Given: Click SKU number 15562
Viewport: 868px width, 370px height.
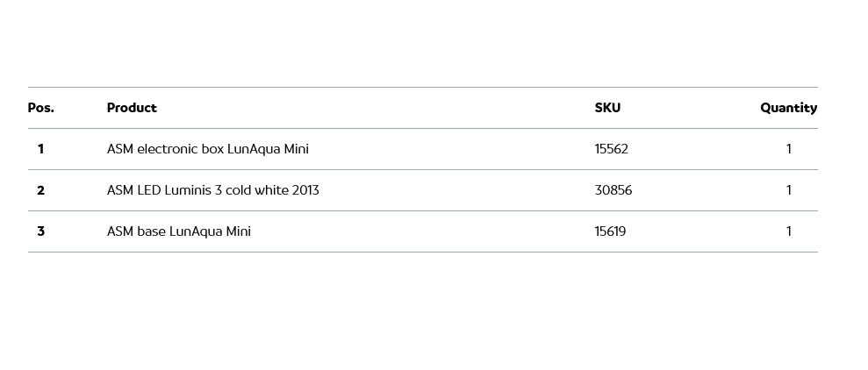Looking at the screenshot, I should [612, 149].
